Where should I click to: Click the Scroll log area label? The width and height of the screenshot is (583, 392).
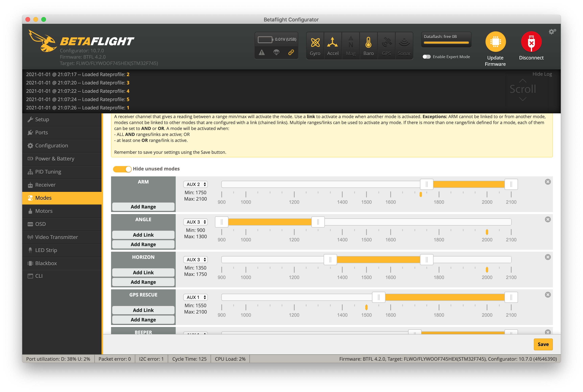(523, 89)
